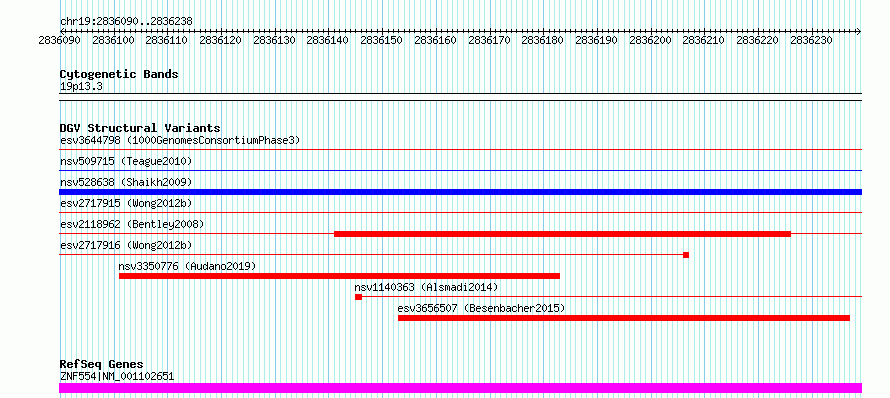Click the black cytogenetic band 19p13.3 line
Viewport: 890px width, 398px height.
point(460,97)
